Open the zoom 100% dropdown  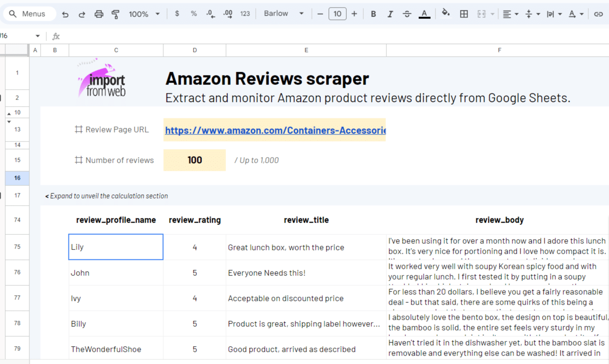(x=144, y=14)
